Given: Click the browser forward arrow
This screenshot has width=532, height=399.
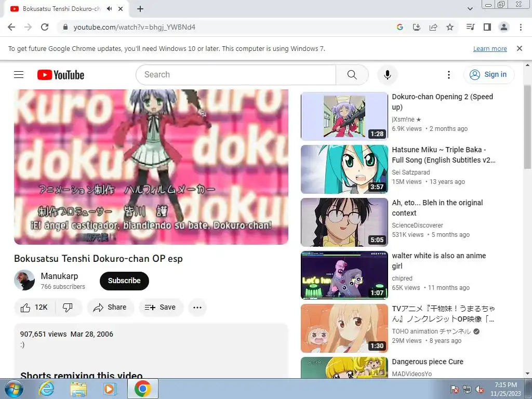Looking at the screenshot, I should point(28,27).
